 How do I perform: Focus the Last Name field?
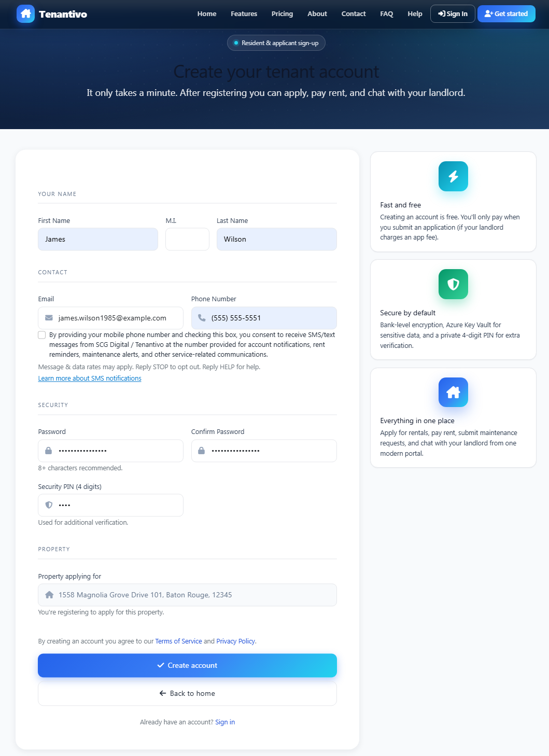(x=277, y=240)
